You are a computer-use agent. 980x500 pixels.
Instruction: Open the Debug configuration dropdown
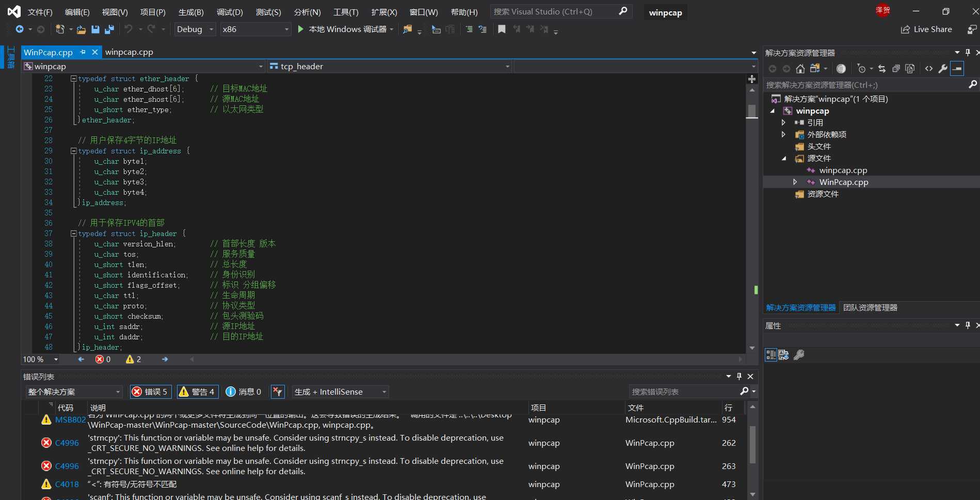tap(195, 29)
